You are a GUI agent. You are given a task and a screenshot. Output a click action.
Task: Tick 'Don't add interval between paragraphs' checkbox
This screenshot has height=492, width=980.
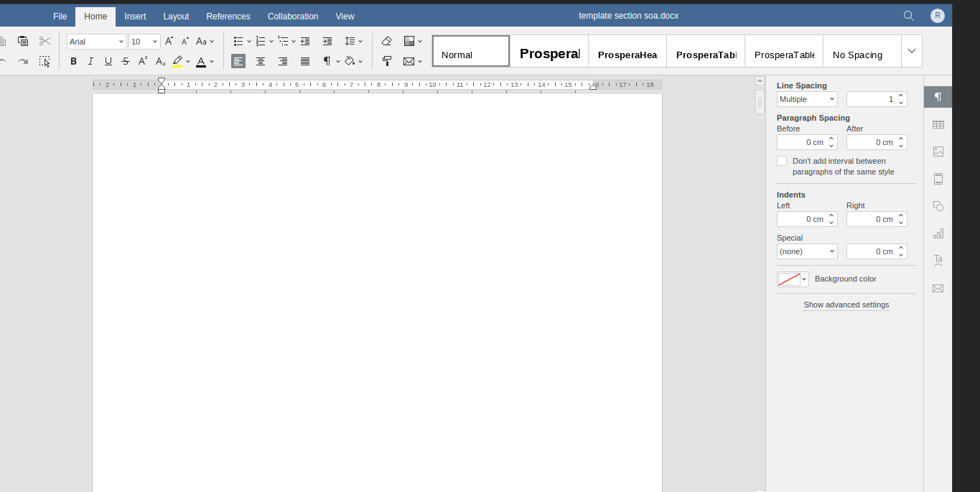point(782,161)
